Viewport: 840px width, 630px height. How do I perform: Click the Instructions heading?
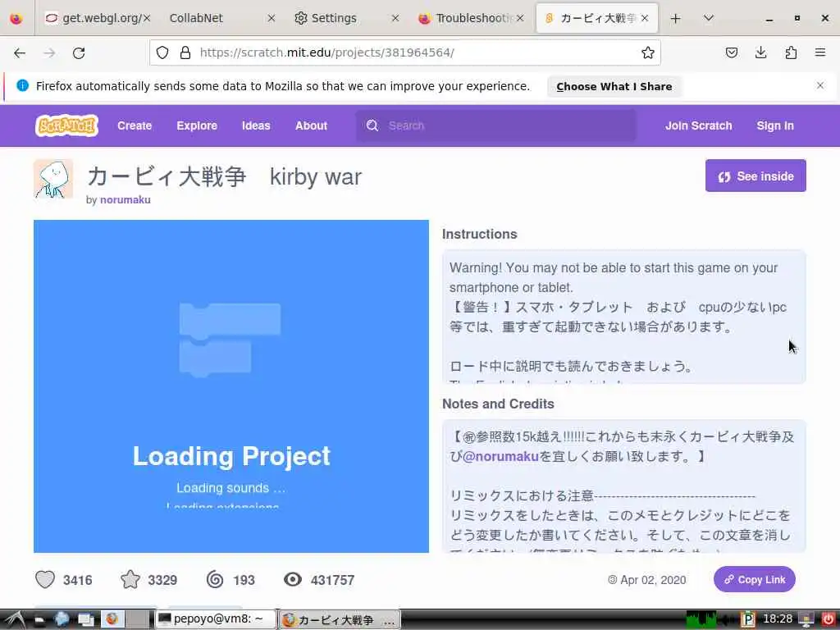(x=479, y=234)
